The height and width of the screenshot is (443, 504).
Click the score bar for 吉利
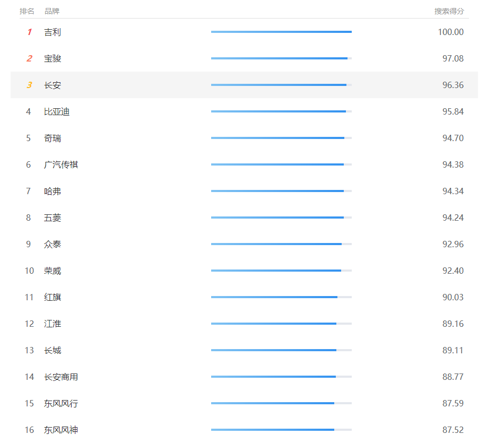click(x=281, y=32)
